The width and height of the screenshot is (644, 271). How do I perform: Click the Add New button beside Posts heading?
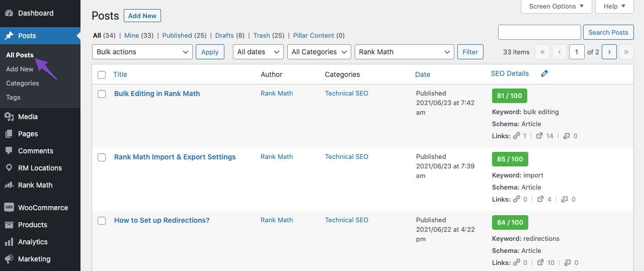click(142, 16)
